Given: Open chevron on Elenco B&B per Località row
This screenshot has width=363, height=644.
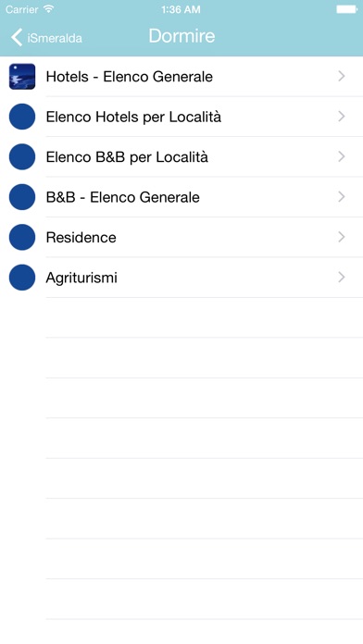Looking at the screenshot, I should 341,157.
